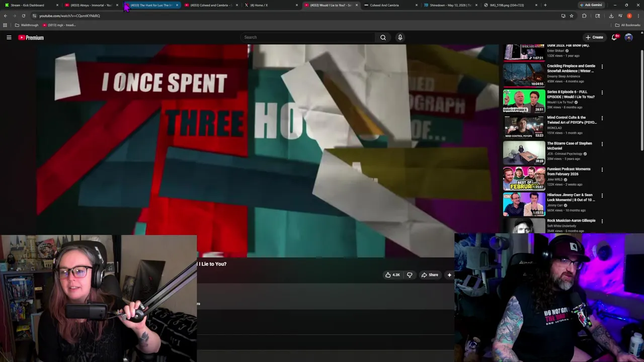The height and width of the screenshot is (362, 644).
Task: Open more options for Series 8 Episode 6
Action: [602, 93]
